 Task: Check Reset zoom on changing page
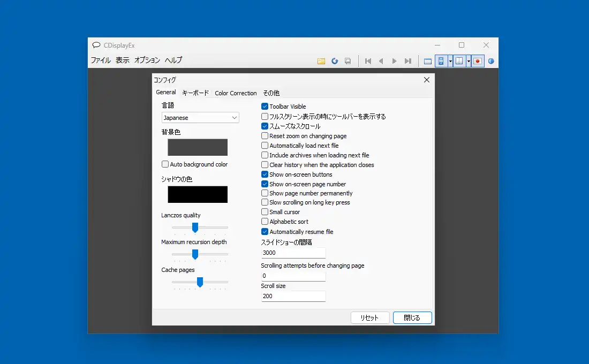(265, 136)
